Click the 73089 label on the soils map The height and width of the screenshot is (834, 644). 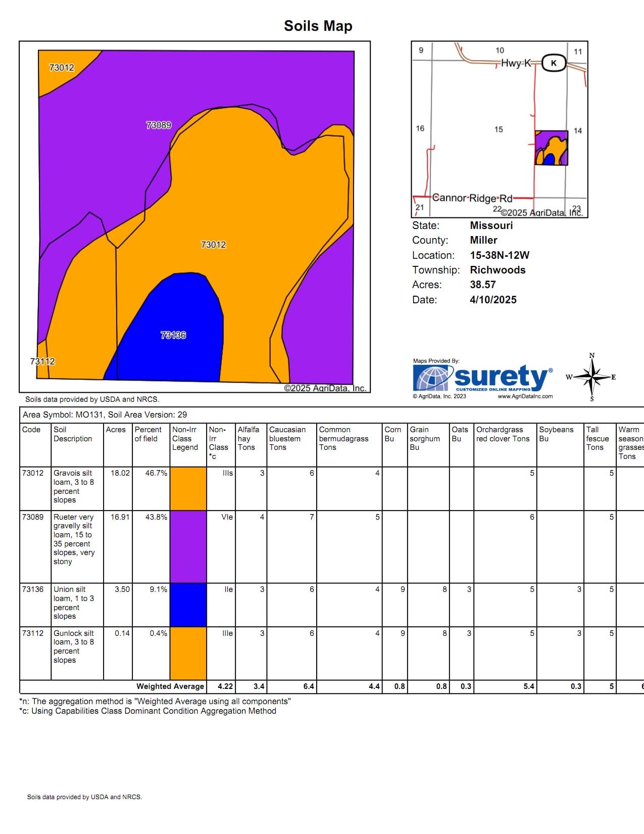159,125
